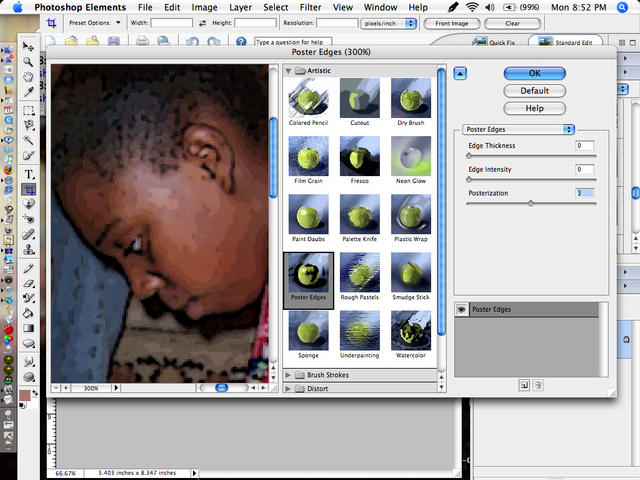
Task: Select the Eyedropper tool
Action: pyautogui.click(x=28, y=92)
